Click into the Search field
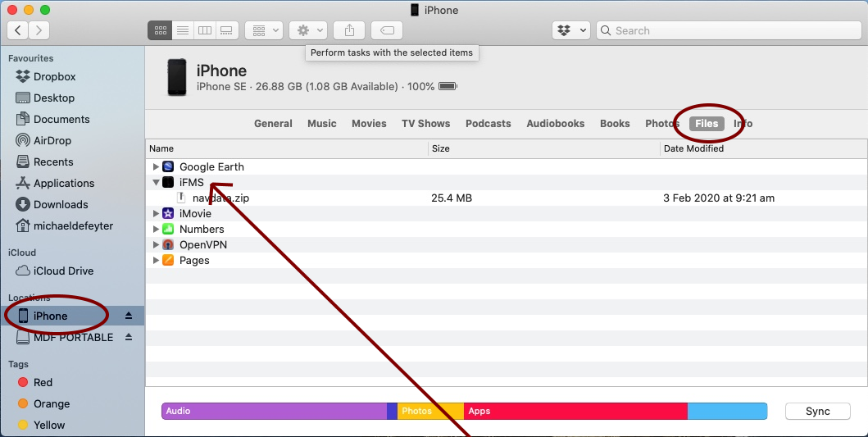868x437 pixels. click(729, 30)
